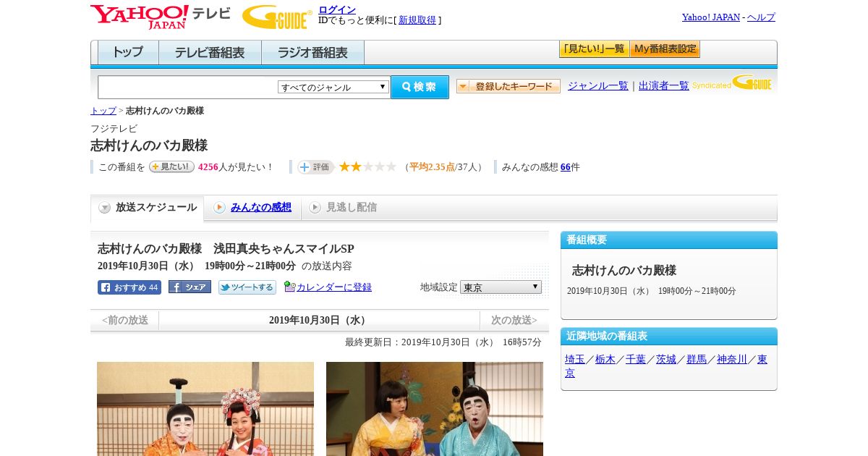Click the 新規取得 link
The height and width of the screenshot is (456, 868).
(417, 20)
